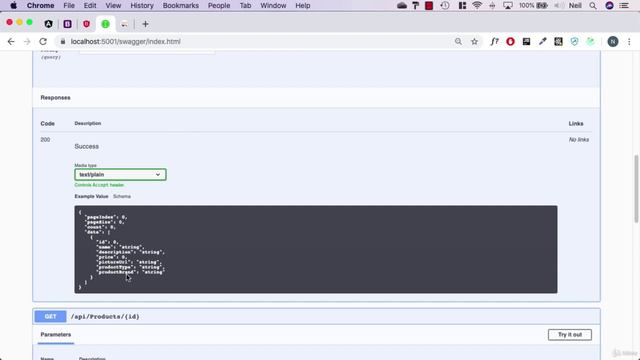This screenshot has height=360, width=640.
Task: Open Spotlight search
Action: [x=593, y=6]
